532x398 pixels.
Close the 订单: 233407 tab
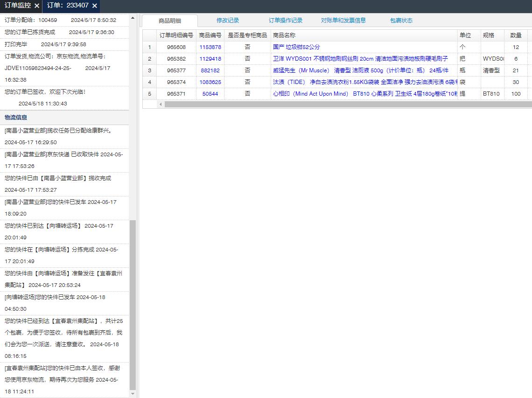coord(95,6)
